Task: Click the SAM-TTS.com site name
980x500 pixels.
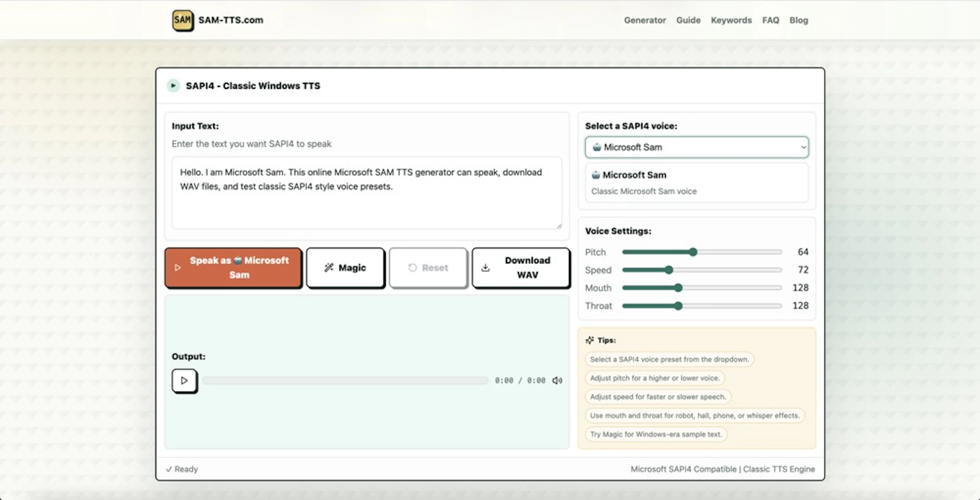Action: click(231, 20)
